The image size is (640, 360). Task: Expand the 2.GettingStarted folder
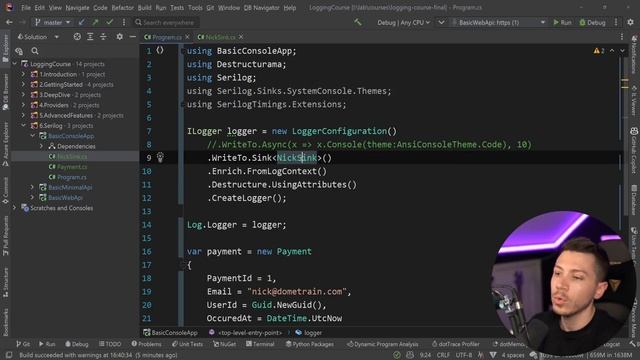pyautogui.click(x=23, y=84)
